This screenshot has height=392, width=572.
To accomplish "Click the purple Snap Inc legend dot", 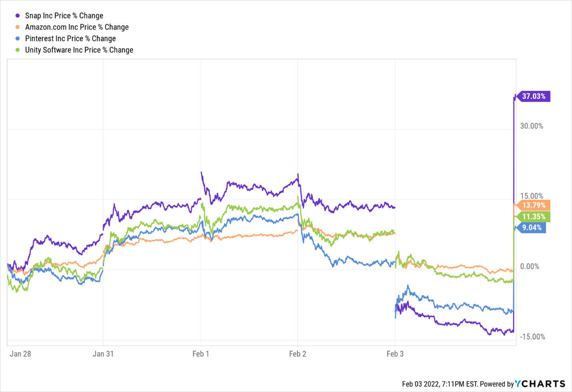I will pyautogui.click(x=18, y=16).
